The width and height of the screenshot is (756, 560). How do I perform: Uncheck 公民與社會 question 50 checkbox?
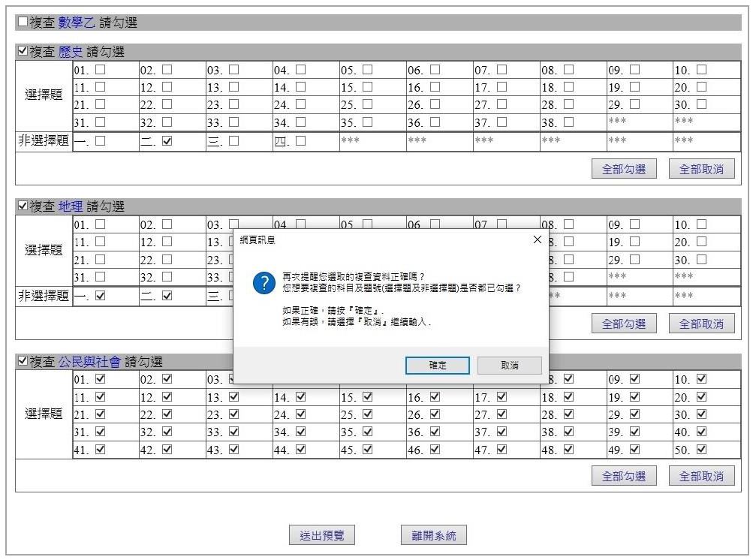(701, 450)
